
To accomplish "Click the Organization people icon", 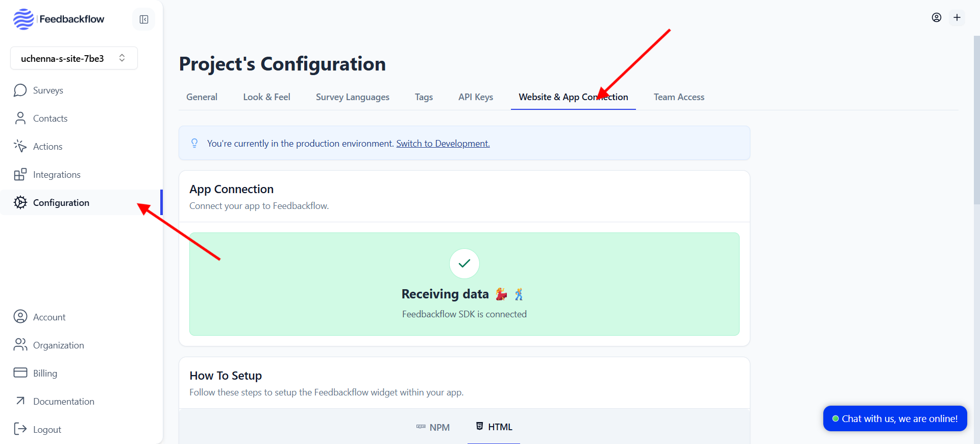I will [x=20, y=345].
